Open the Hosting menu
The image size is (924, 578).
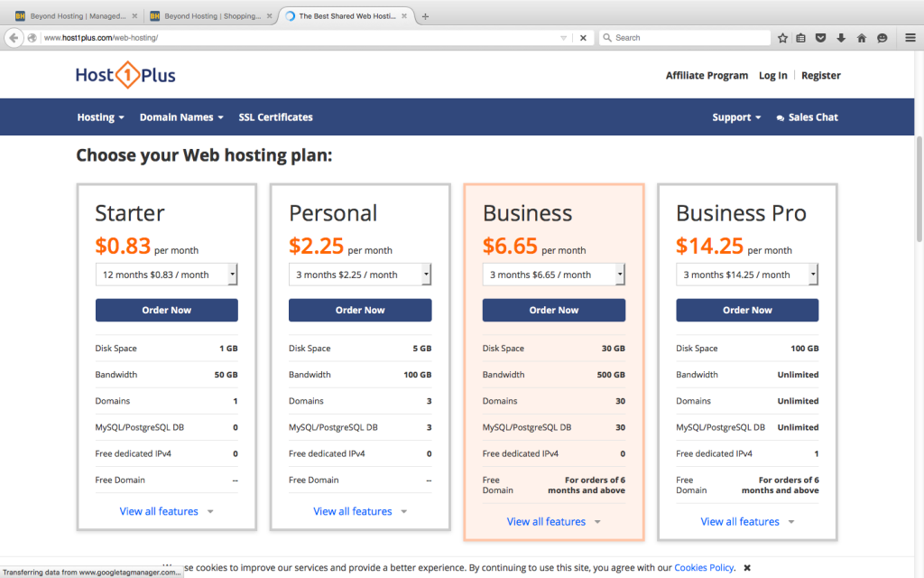click(x=101, y=117)
